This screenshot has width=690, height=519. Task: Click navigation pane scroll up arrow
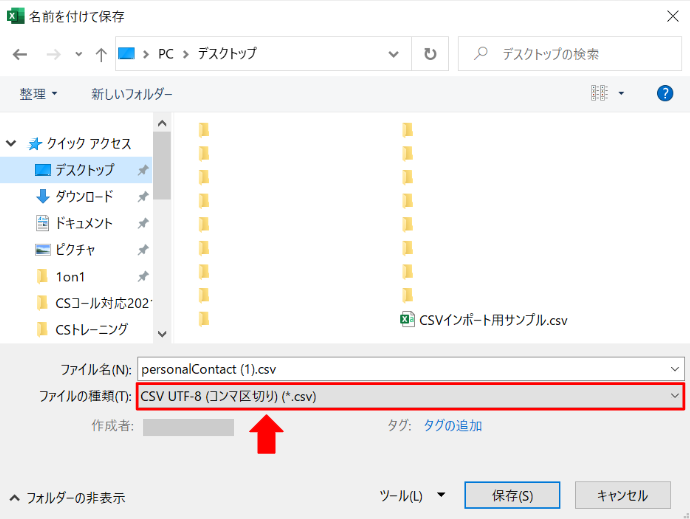[x=162, y=123]
